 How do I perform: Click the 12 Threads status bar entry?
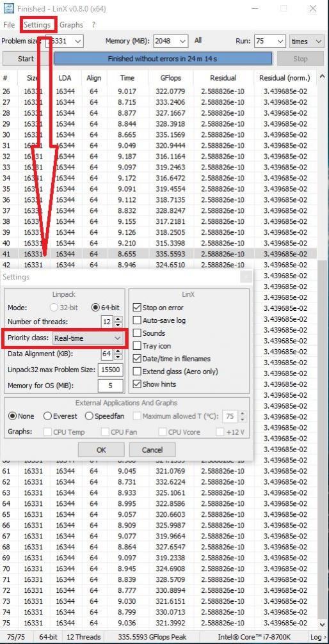pos(84,636)
